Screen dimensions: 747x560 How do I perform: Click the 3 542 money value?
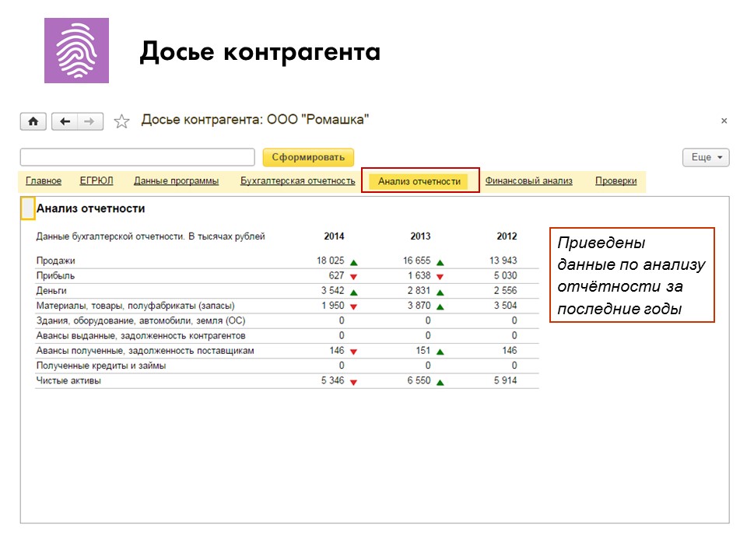pos(332,290)
